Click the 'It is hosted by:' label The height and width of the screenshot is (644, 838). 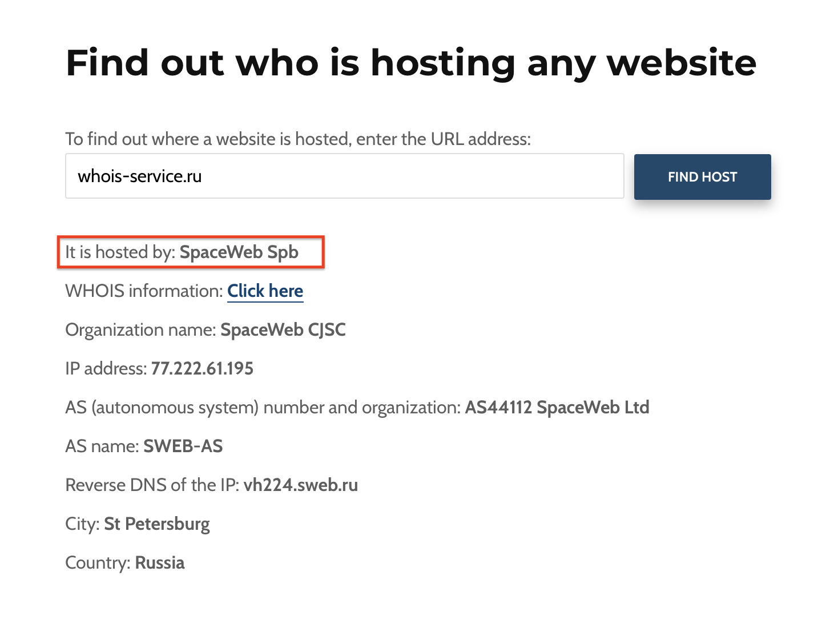(120, 252)
